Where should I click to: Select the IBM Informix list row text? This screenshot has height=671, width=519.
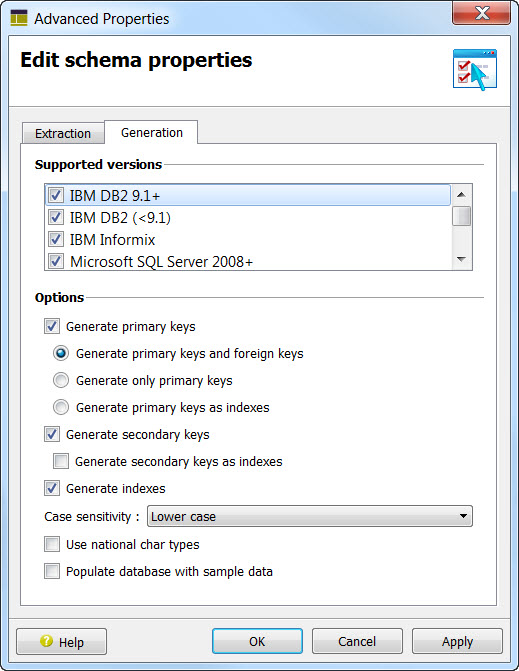click(113, 240)
